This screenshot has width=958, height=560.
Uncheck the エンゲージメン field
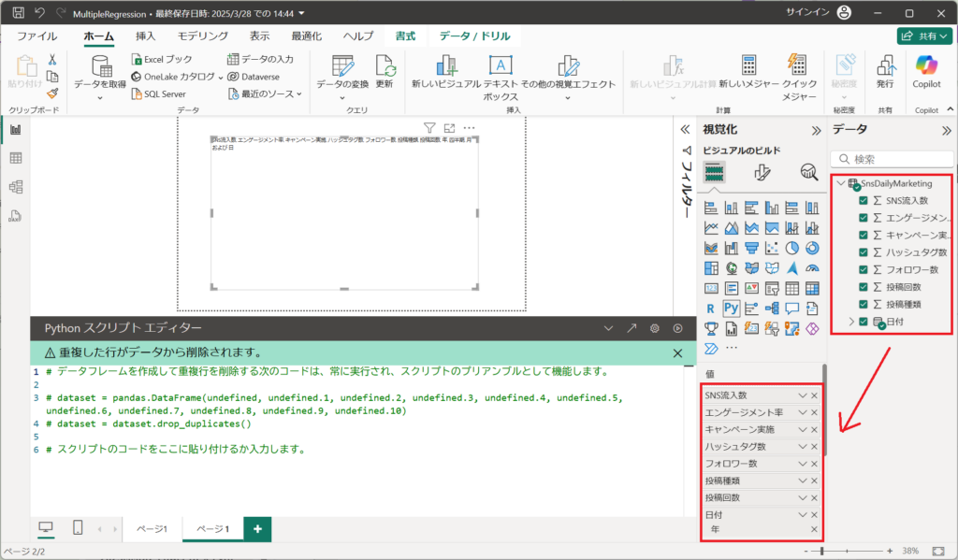point(864,218)
